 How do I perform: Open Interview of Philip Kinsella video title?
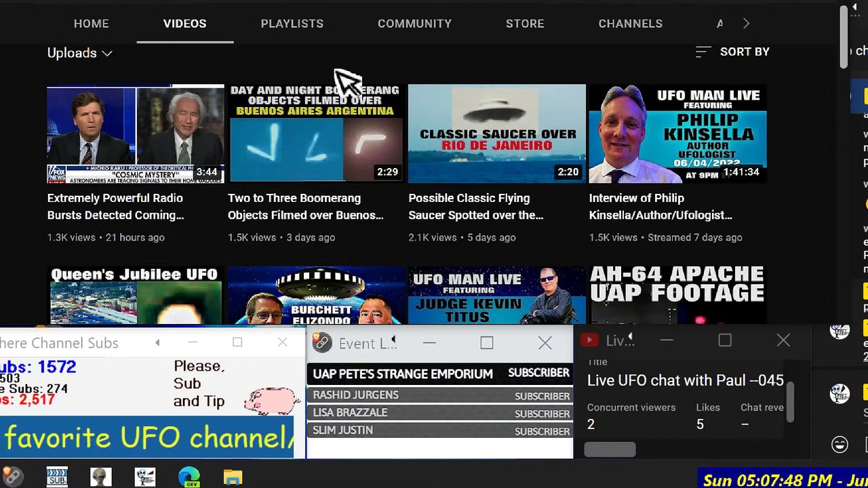pyautogui.click(x=660, y=207)
